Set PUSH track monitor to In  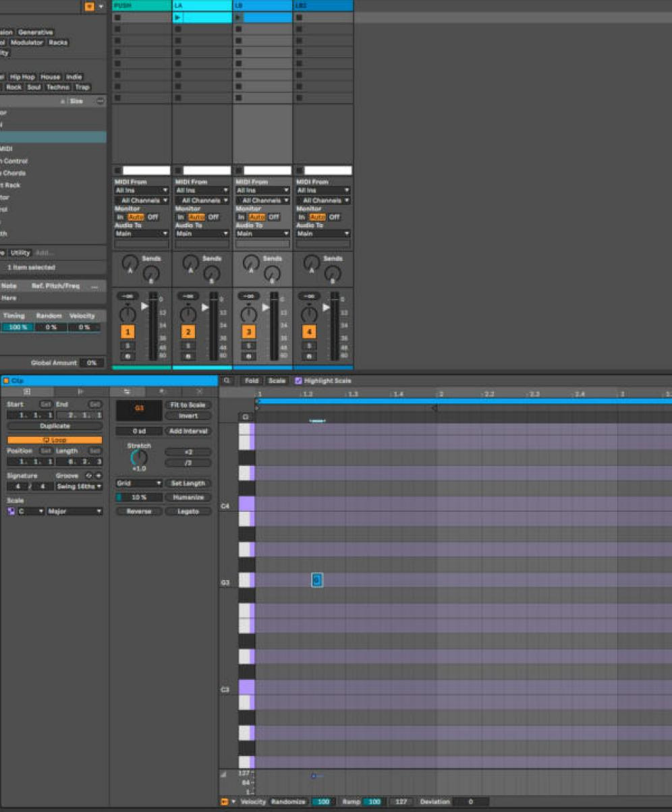coord(120,217)
